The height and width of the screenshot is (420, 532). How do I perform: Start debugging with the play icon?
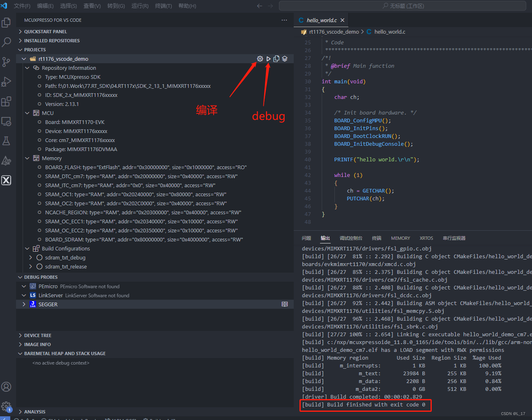point(268,58)
